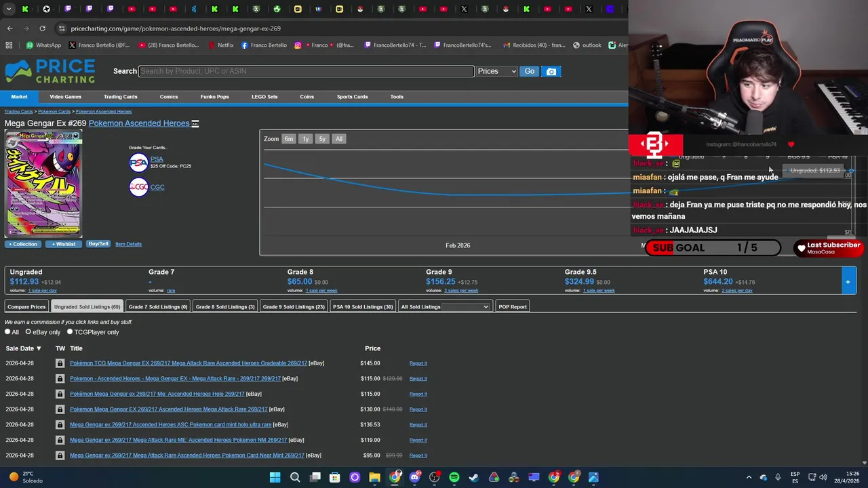
Task: Open the Video Games nav tab
Action: pos(65,97)
